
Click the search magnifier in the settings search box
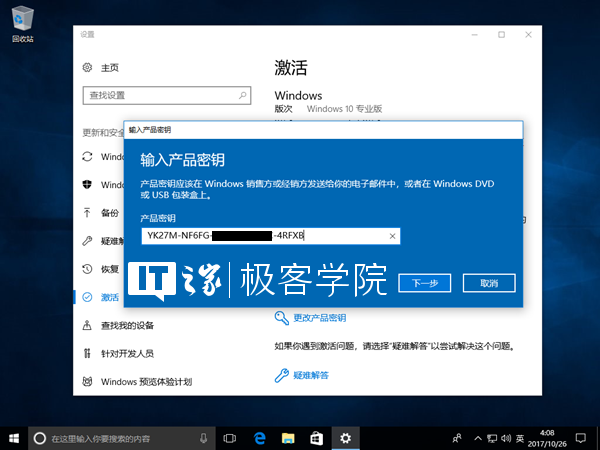(243, 95)
